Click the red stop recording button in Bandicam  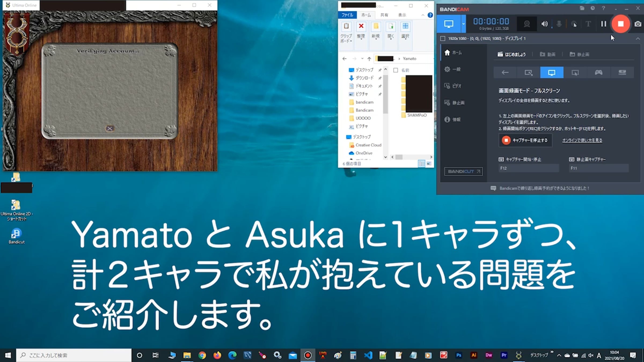pyautogui.click(x=621, y=24)
